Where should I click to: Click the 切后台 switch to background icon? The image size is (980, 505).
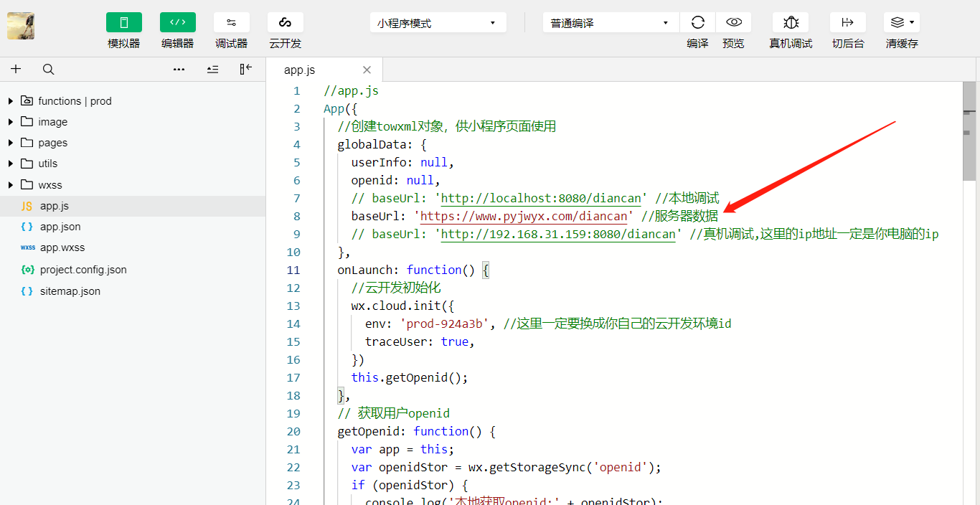coord(848,22)
